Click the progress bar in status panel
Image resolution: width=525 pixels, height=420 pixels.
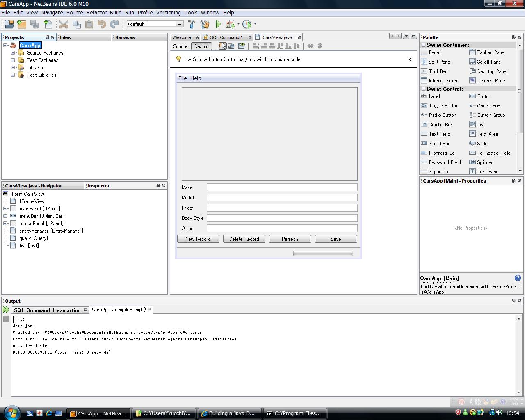pos(323,253)
